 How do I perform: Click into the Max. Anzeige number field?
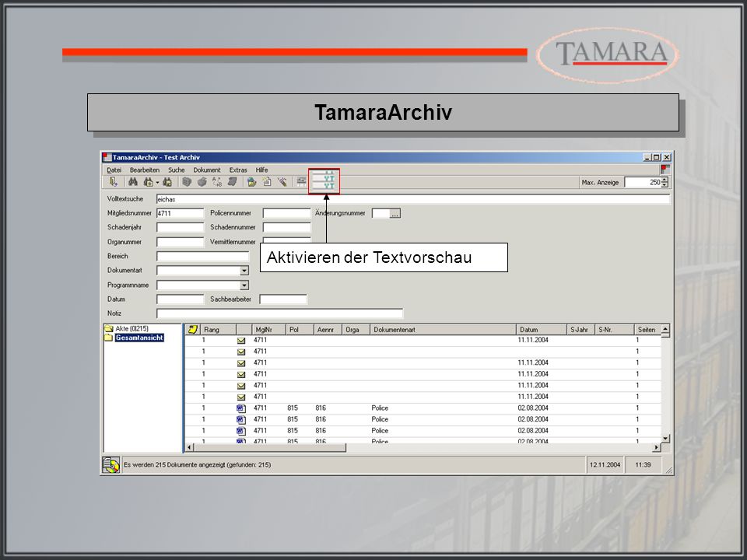tap(644, 182)
